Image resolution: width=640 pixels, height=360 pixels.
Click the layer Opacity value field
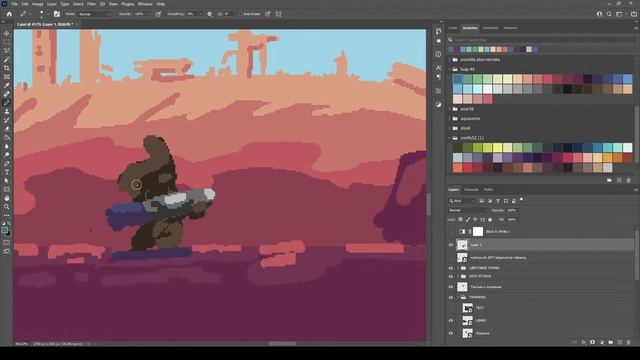[x=513, y=210]
